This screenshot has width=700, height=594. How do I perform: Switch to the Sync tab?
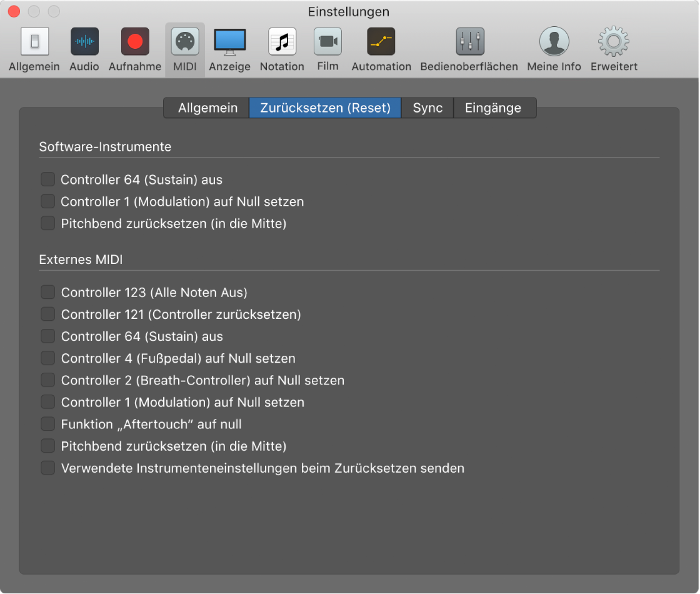pyautogui.click(x=427, y=108)
